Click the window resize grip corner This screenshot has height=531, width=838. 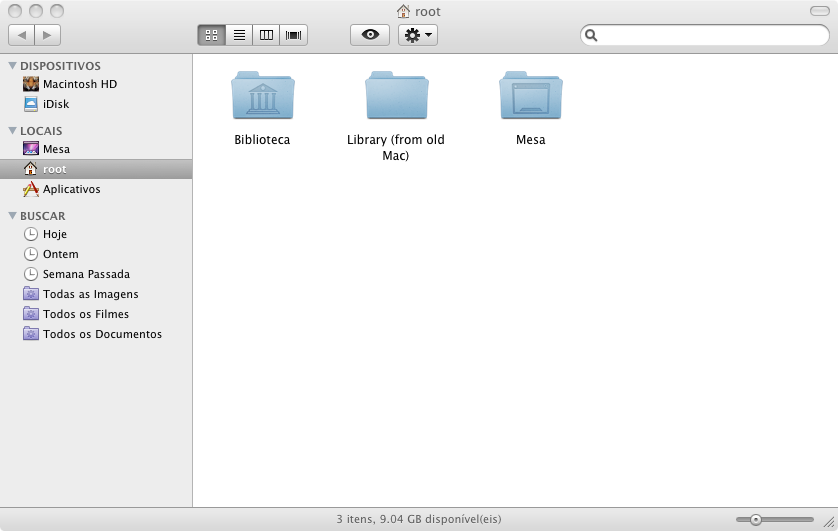(830, 522)
